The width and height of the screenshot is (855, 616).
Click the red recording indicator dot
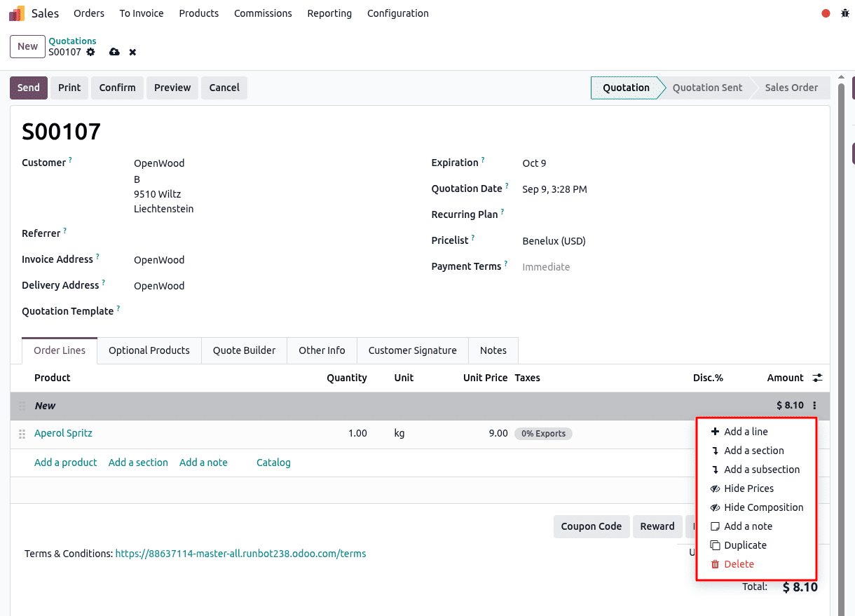click(826, 13)
